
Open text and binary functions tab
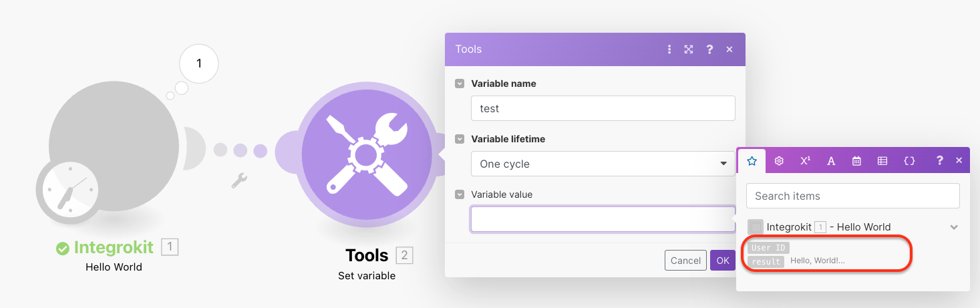tap(831, 161)
